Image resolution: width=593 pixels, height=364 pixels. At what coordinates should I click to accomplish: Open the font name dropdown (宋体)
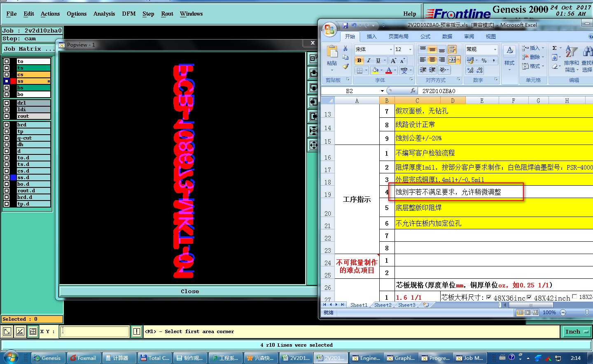tap(391, 49)
